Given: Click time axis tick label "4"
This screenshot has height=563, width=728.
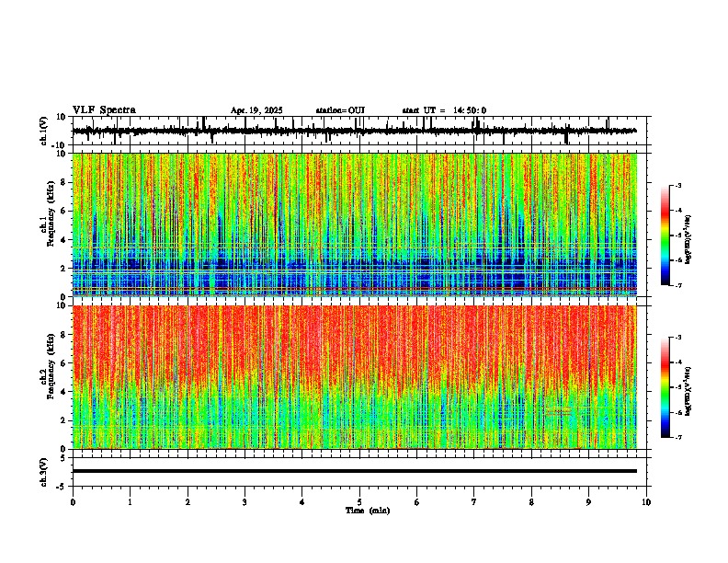Looking at the screenshot, I should [x=302, y=502].
